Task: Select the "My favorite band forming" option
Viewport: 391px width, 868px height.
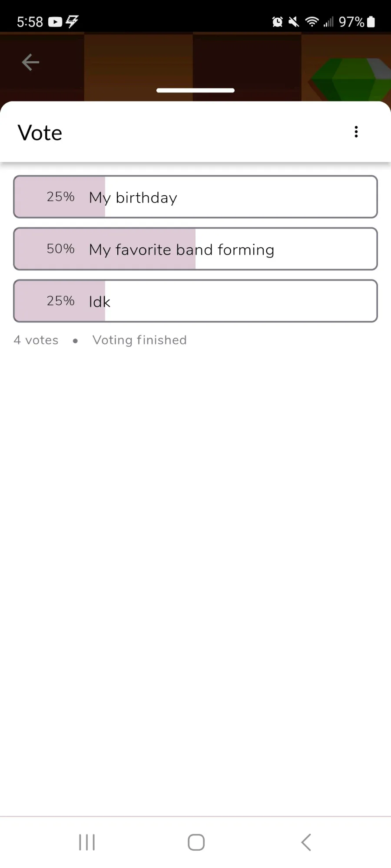Action: click(x=195, y=249)
